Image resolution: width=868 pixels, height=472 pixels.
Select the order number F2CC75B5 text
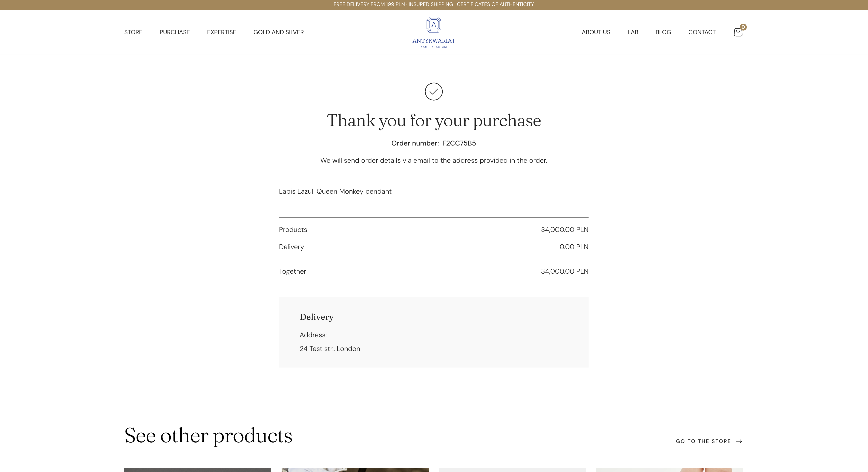[459, 143]
